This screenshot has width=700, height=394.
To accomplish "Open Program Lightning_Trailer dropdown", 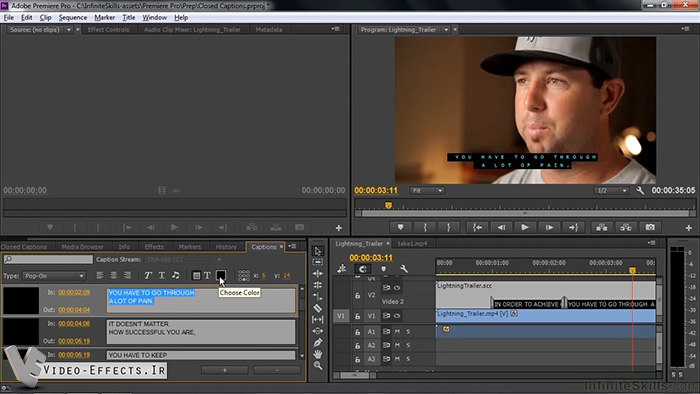I will pyautogui.click(x=446, y=29).
